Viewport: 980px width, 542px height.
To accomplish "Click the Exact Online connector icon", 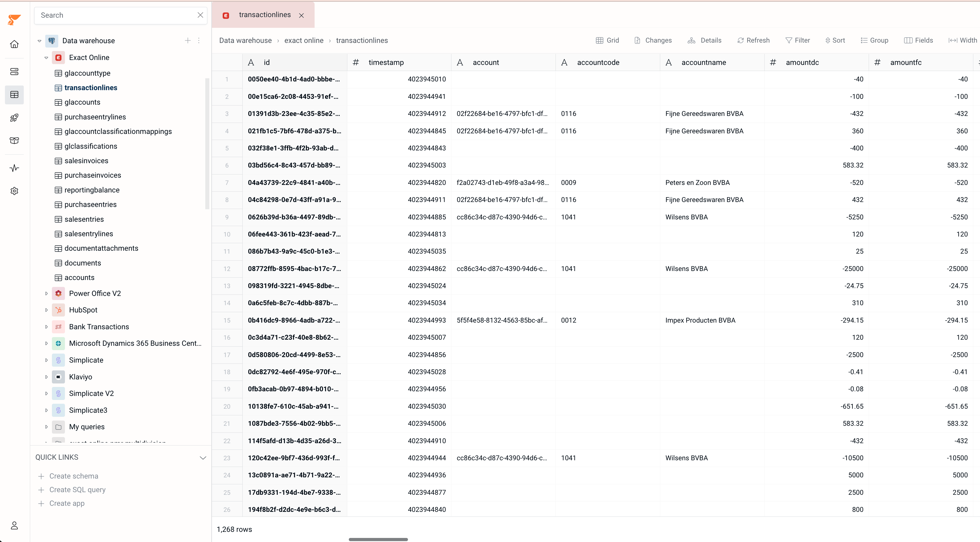I will click(59, 57).
